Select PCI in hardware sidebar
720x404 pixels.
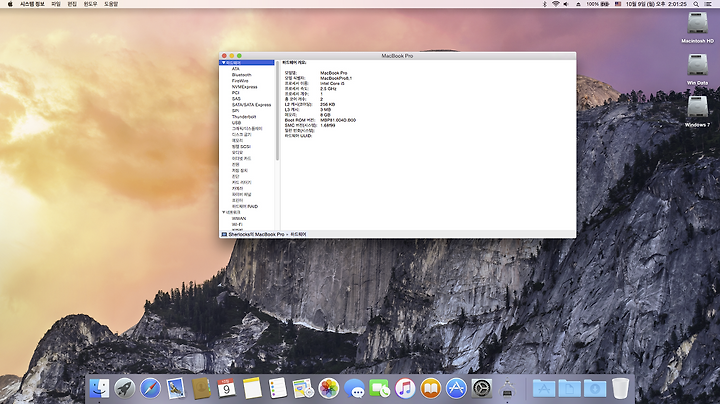pyautogui.click(x=236, y=93)
